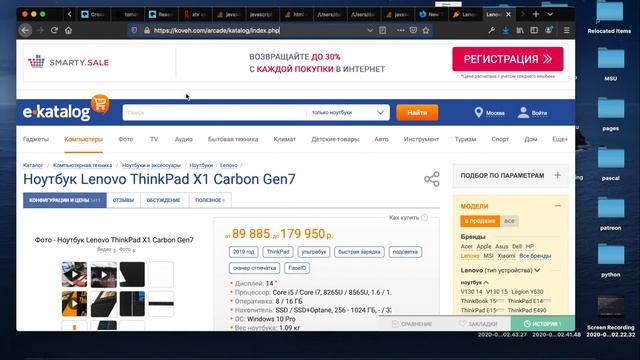Click the 'быстрая зарядка' tag
The image size is (640, 360).
(359, 252)
